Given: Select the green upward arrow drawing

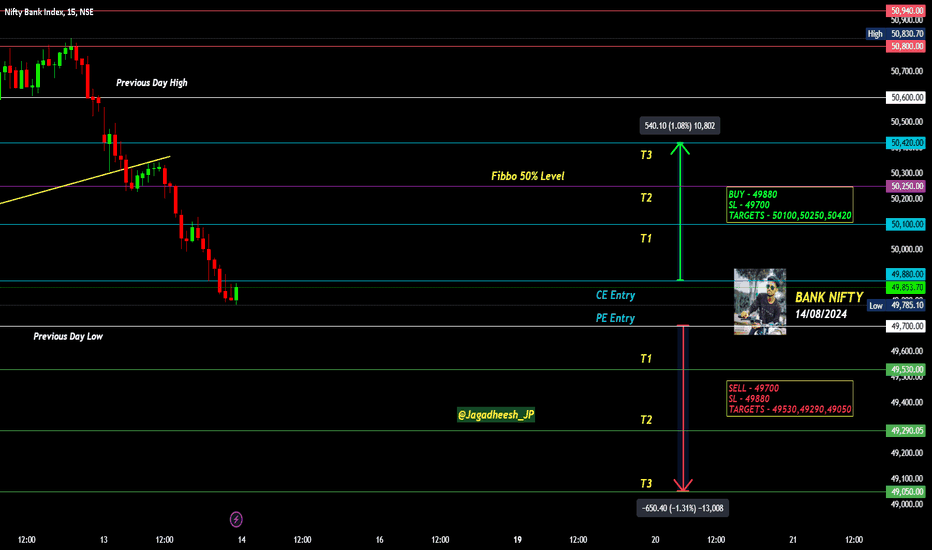Looking at the screenshot, I should [x=680, y=211].
